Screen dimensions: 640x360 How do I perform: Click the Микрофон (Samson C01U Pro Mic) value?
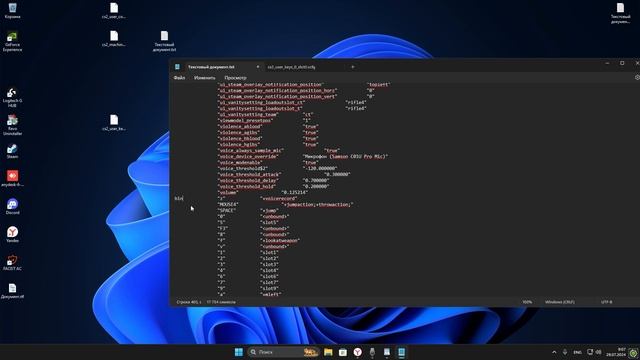click(345, 156)
